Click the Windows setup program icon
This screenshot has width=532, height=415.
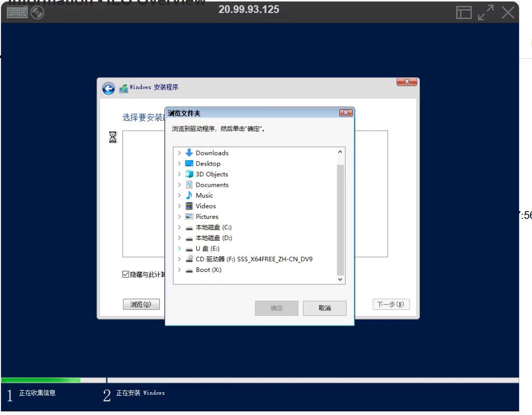(124, 89)
